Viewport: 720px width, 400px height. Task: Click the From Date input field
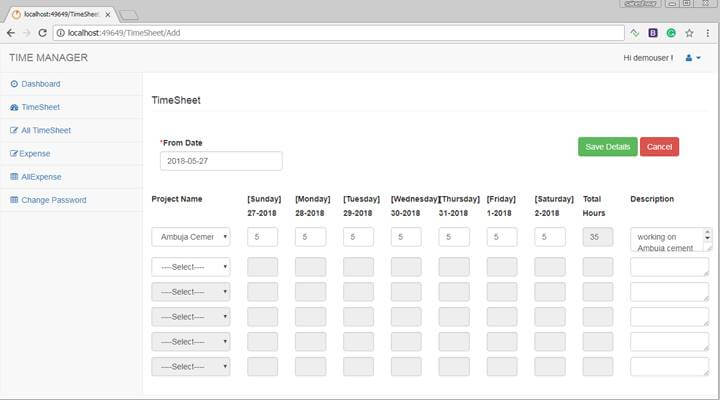[x=221, y=161]
